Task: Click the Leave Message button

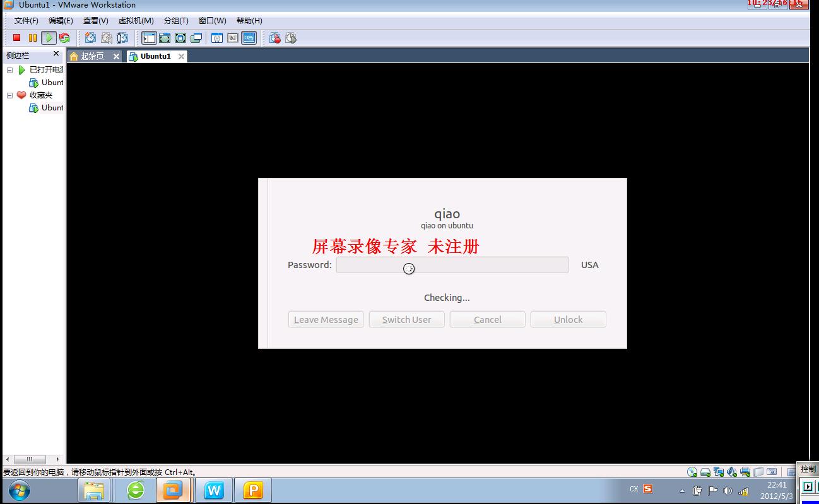Action: click(x=326, y=319)
